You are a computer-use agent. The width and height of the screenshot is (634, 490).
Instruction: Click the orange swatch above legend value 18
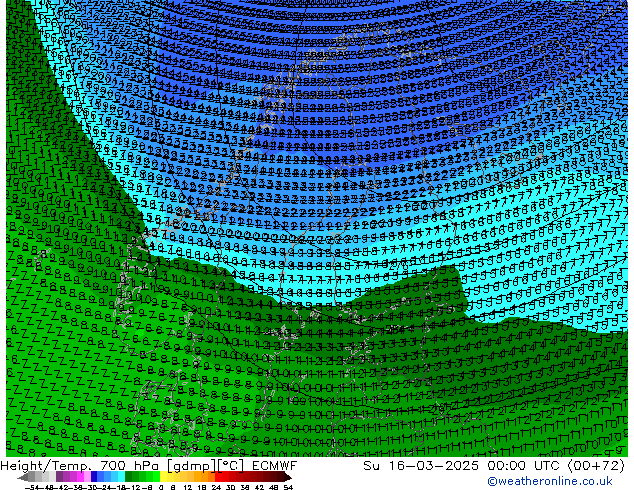point(205,476)
